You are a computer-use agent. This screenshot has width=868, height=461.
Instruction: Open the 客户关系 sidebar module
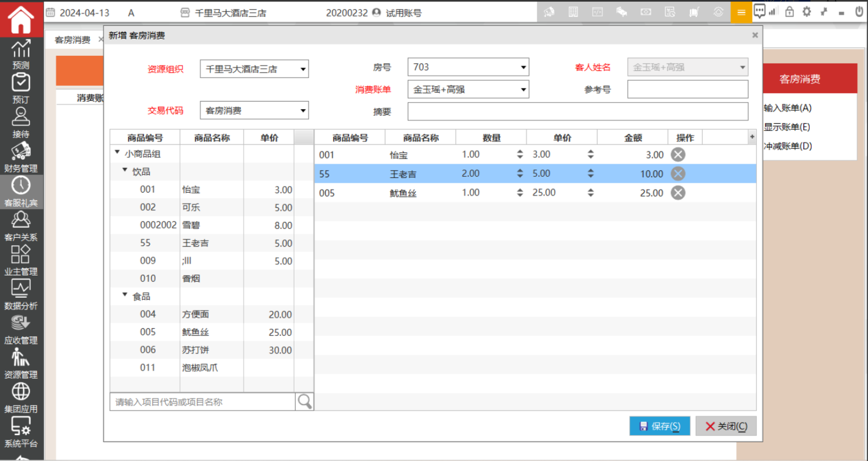(21, 226)
